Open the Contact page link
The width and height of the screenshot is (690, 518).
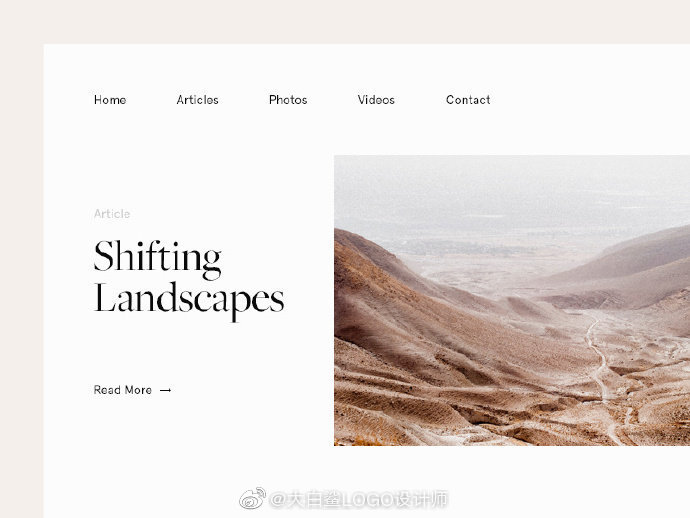tap(468, 100)
